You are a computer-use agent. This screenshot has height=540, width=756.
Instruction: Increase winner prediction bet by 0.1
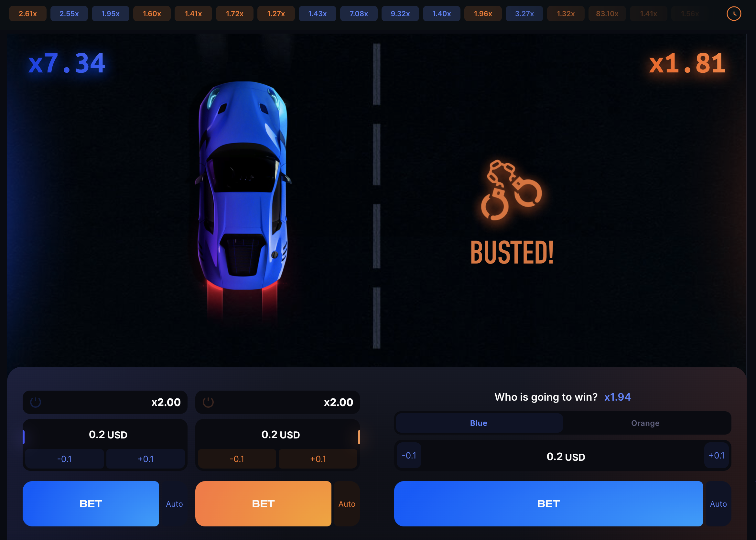coord(717,455)
